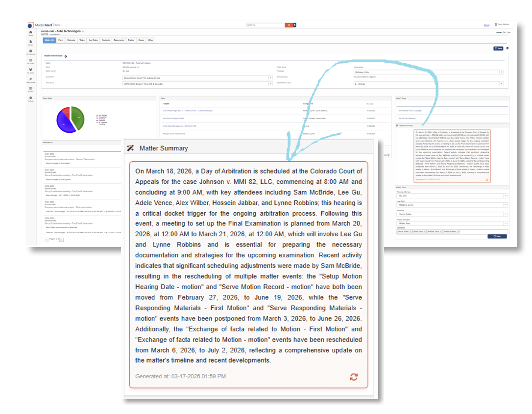Open Initial Case Management task link
The image size is (532, 414).
[x=179, y=126]
